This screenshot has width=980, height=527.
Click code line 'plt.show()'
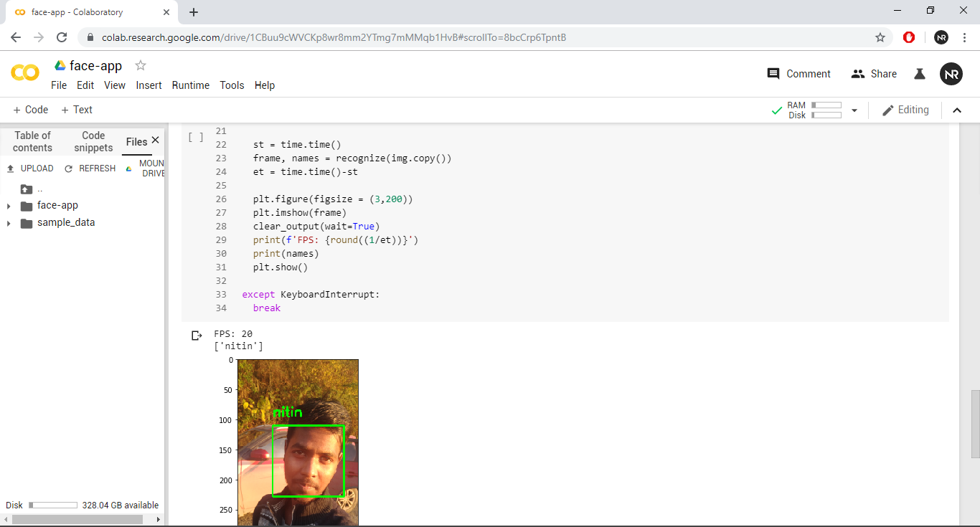pos(281,267)
